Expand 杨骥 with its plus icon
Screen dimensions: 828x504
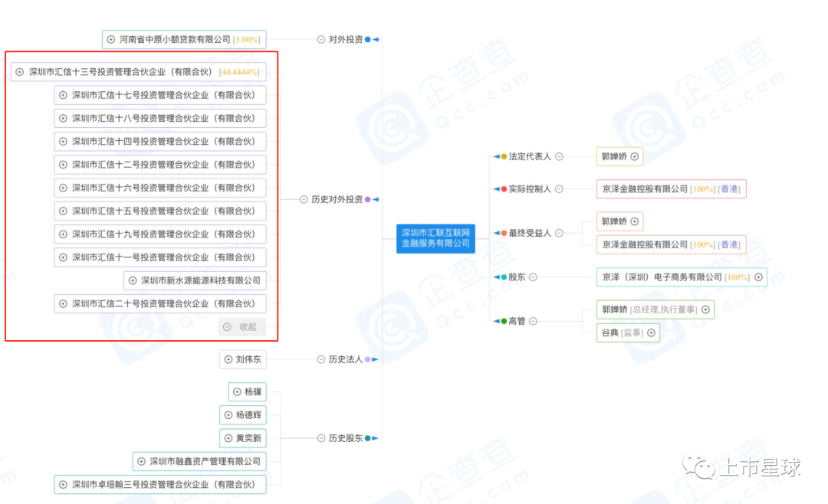pyautogui.click(x=237, y=391)
